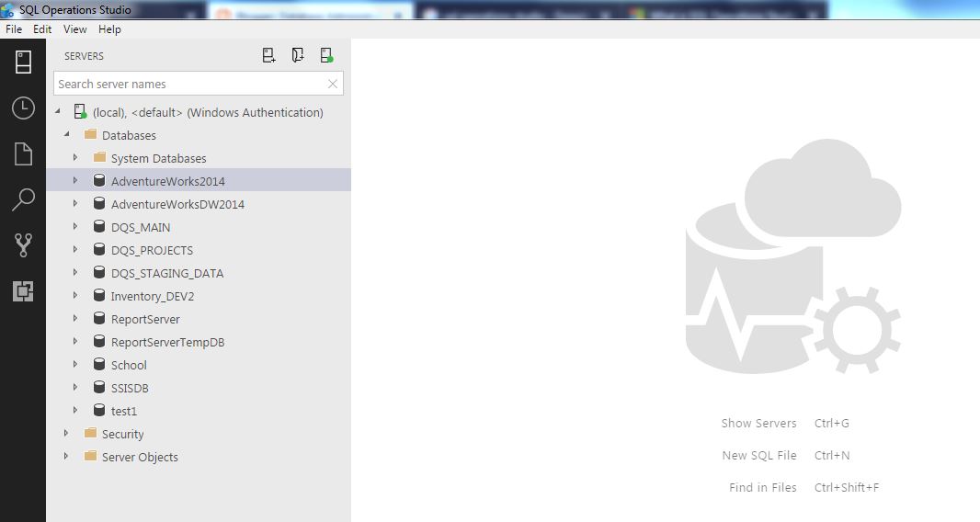Click the AdventureWorks2014 database icon
This screenshot has height=522, width=980.
pos(98,181)
